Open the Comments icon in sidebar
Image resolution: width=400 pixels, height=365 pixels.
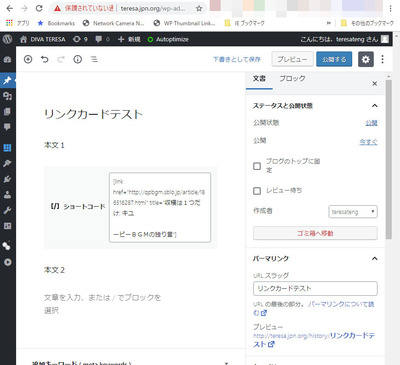[x=7, y=127]
